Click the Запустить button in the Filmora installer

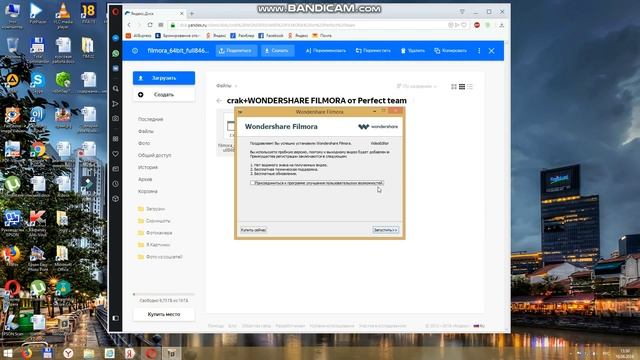click(x=386, y=230)
